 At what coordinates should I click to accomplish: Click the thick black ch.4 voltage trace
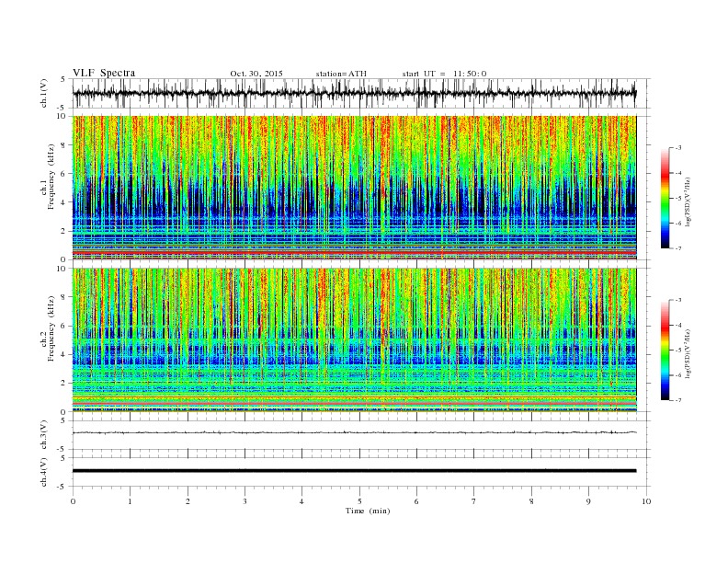pyautogui.click(x=355, y=471)
